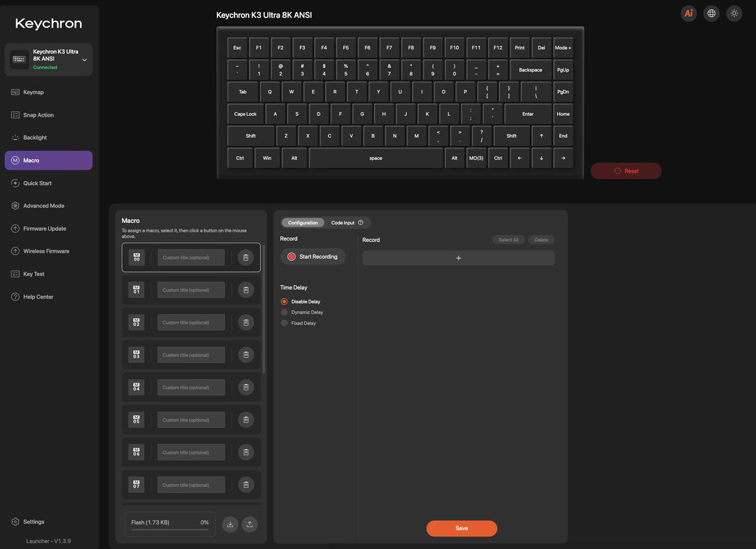The image size is (756, 549).
Task: Click the PgUp key on keyboard
Action: point(563,70)
